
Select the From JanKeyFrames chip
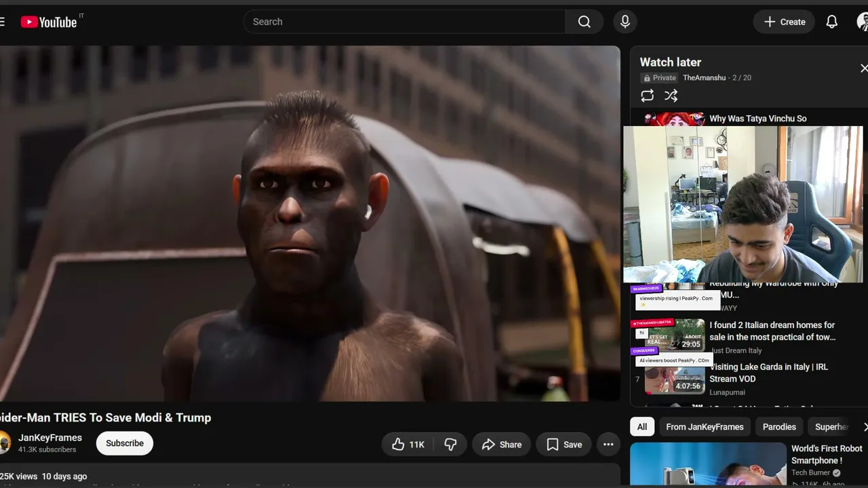point(705,427)
